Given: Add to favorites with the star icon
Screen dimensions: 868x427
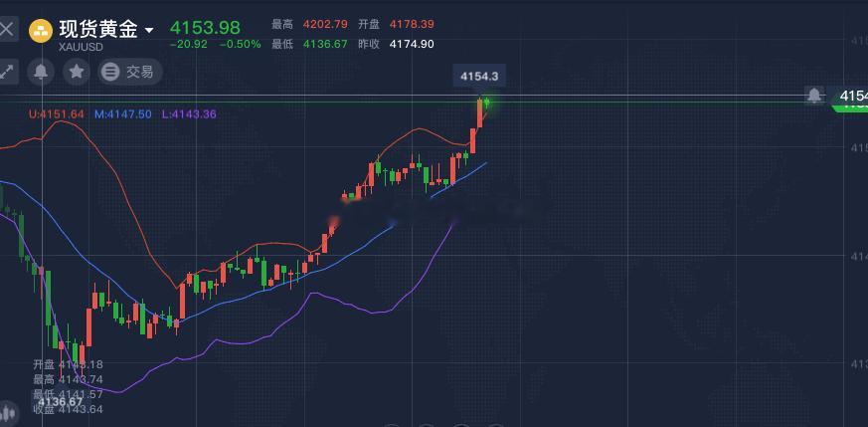Looking at the screenshot, I should click(x=77, y=72).
